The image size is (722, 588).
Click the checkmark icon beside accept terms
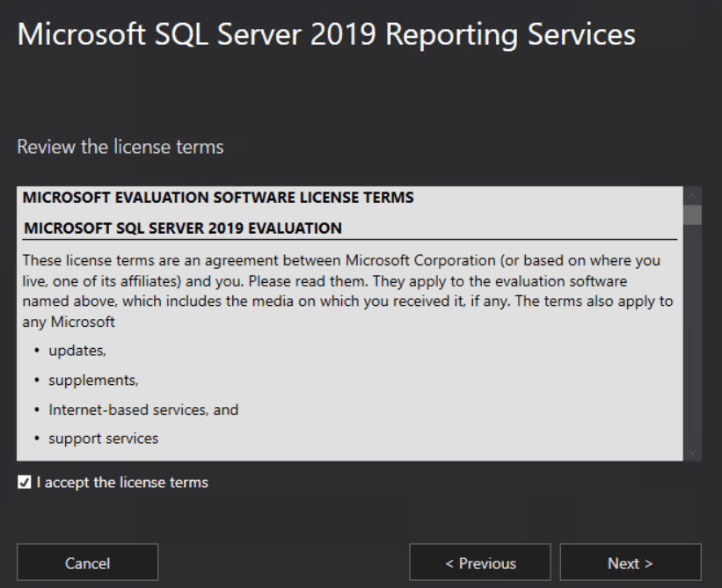pyautogui.click(x=24, y=483)
